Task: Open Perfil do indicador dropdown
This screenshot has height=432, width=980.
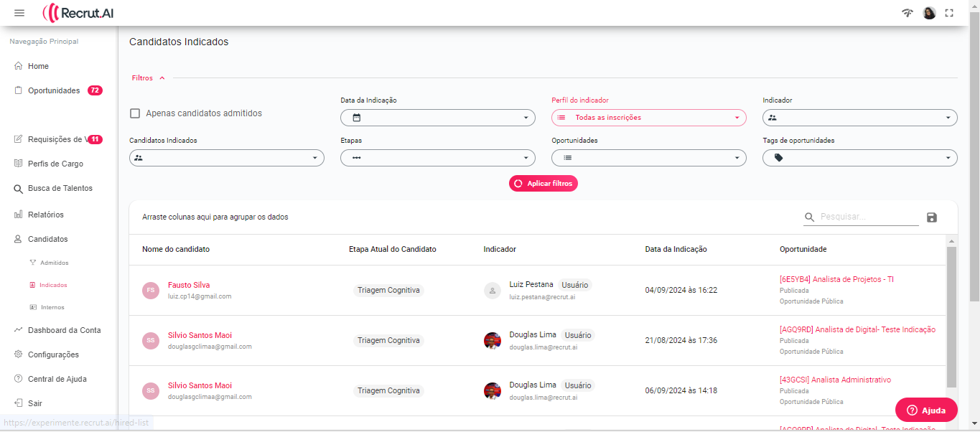Action: click(x=648, y=118)
